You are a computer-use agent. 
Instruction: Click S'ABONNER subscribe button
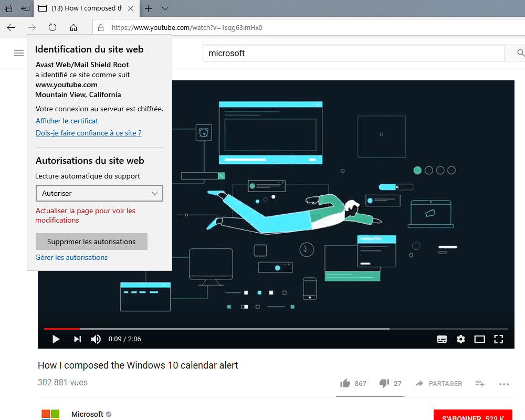pyautogui.click(x=473, y=415)
